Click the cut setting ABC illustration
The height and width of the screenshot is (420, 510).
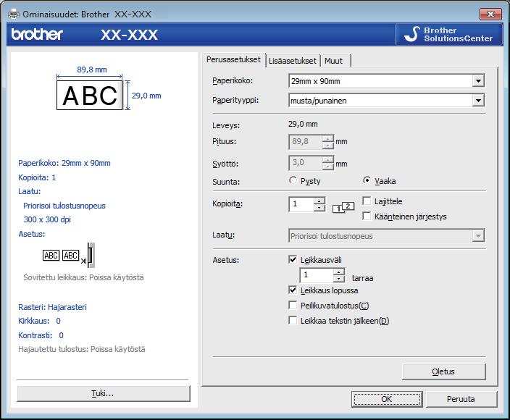69,256
